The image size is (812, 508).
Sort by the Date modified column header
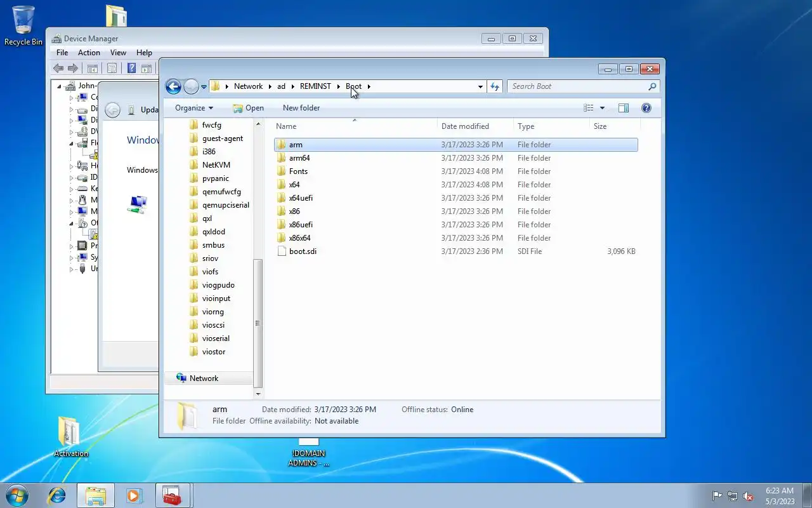(475, 126)
